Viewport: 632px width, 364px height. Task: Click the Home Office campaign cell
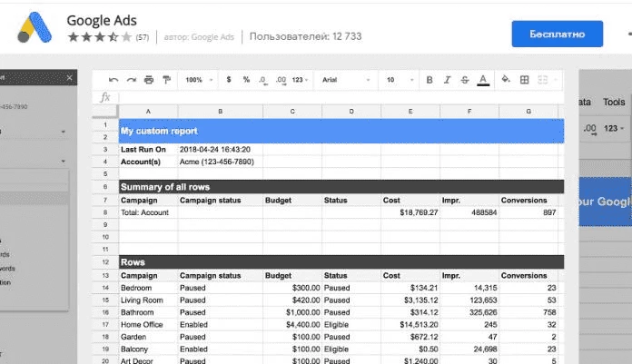point(148,324)
